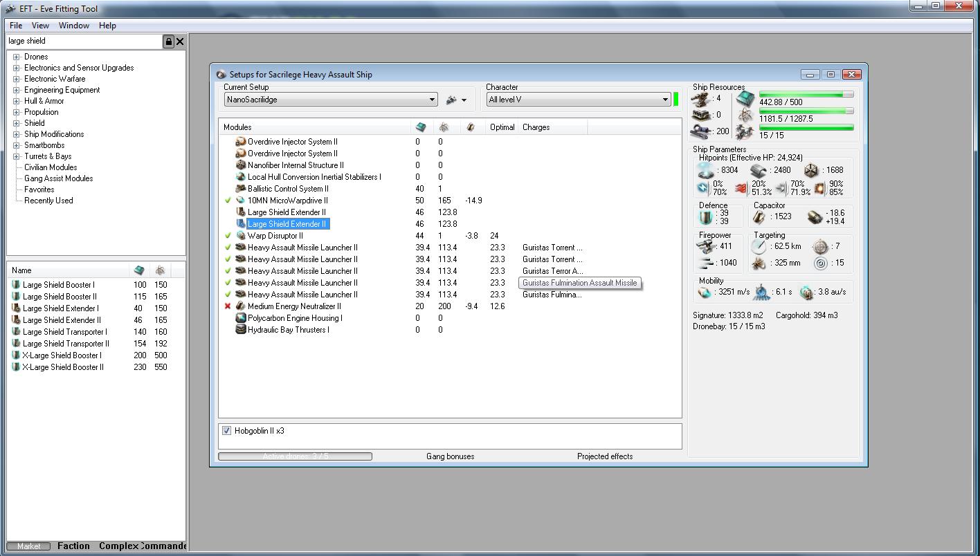980x556 pixels.
Task: Toggle the launcher loaded with Guristas Terror missiles
Action: (x=228, y=271)
